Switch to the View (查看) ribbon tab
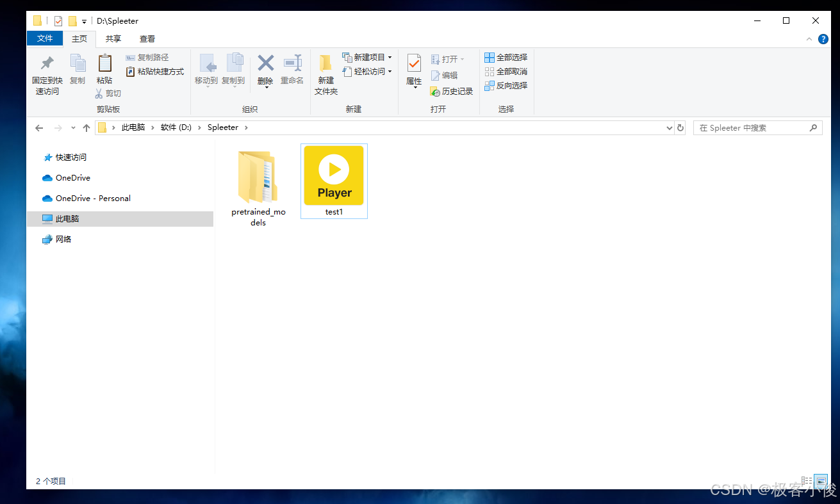Viewport: 840px width, 504px height. tap(147, 39)
